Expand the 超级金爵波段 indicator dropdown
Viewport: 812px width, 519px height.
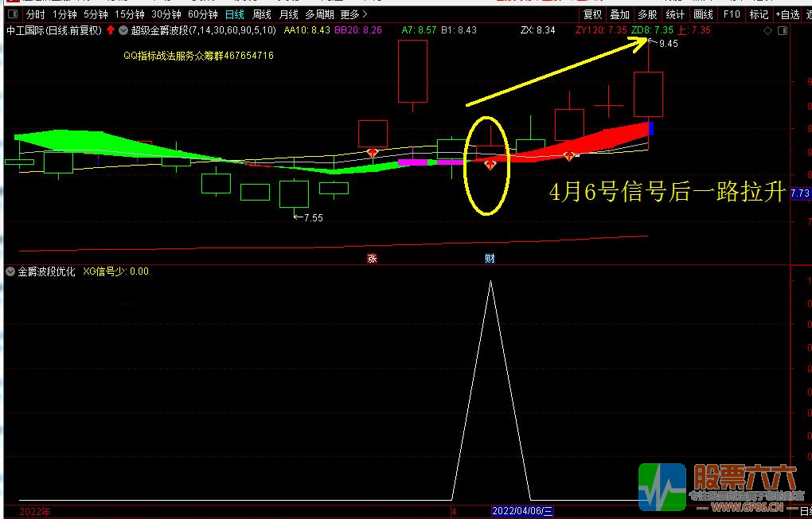[x=123, y=30]
